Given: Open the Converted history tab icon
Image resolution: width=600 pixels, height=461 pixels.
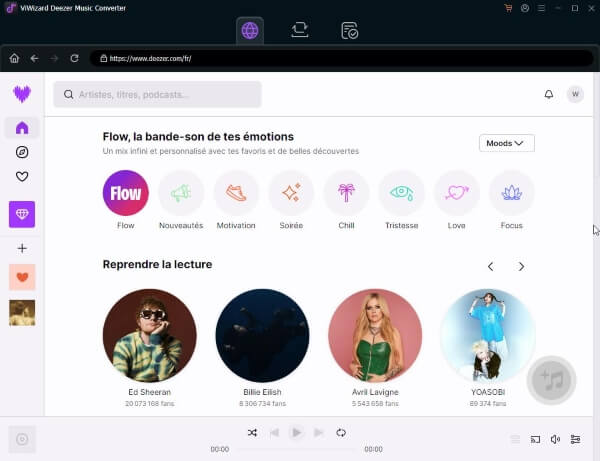Looking at the screenshot, I should click(349, 31).
